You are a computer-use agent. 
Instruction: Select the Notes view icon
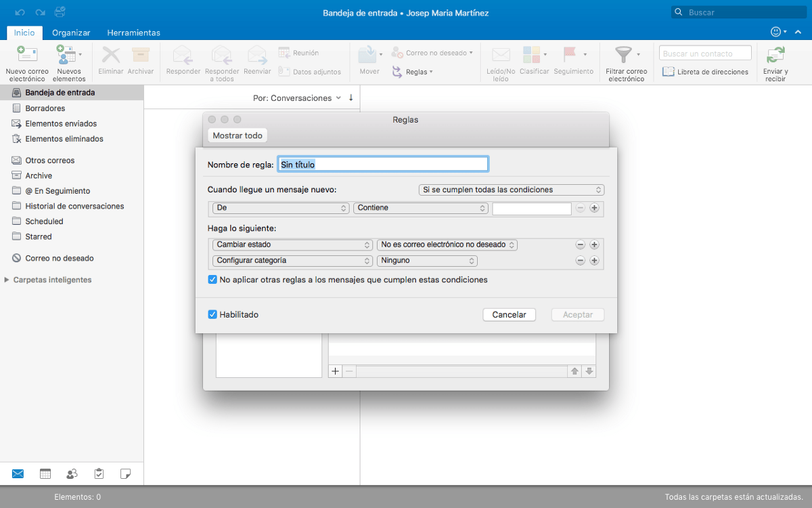pos(126,473)
